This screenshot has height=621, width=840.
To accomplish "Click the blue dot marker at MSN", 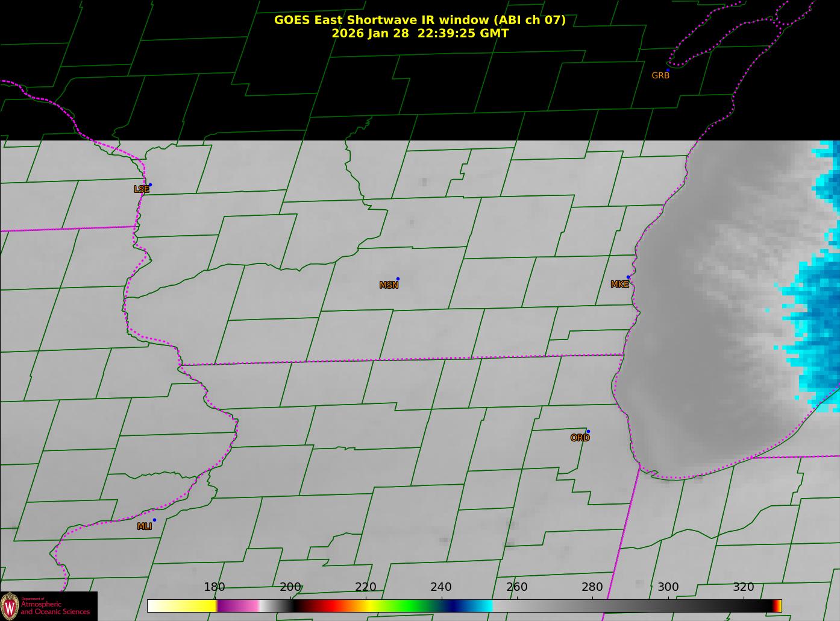I will coord(398,279).
